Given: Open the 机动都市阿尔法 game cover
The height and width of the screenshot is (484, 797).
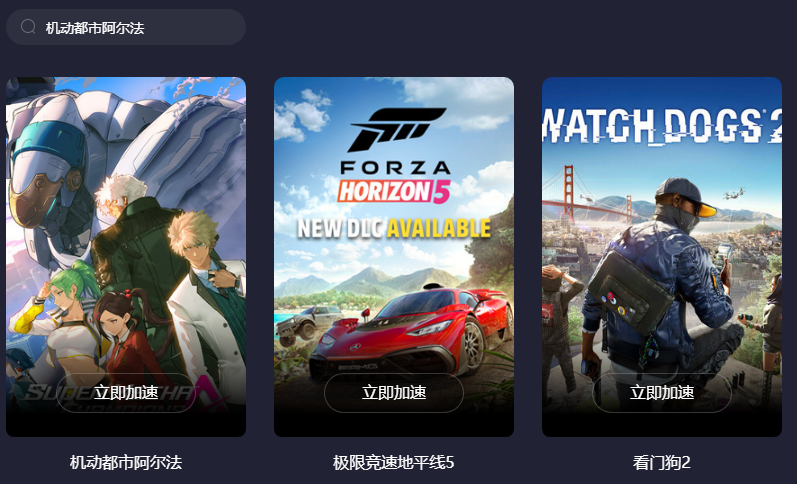Looking at the screenshot, I should (126, 257).
